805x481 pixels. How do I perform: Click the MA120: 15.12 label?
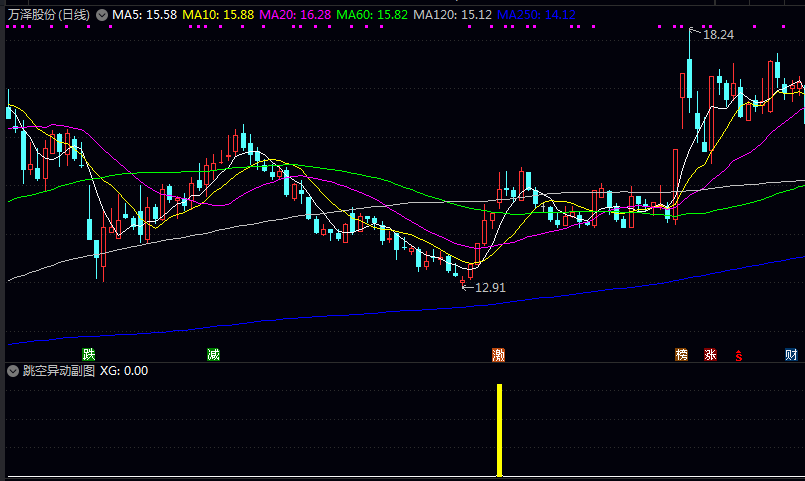452,15
